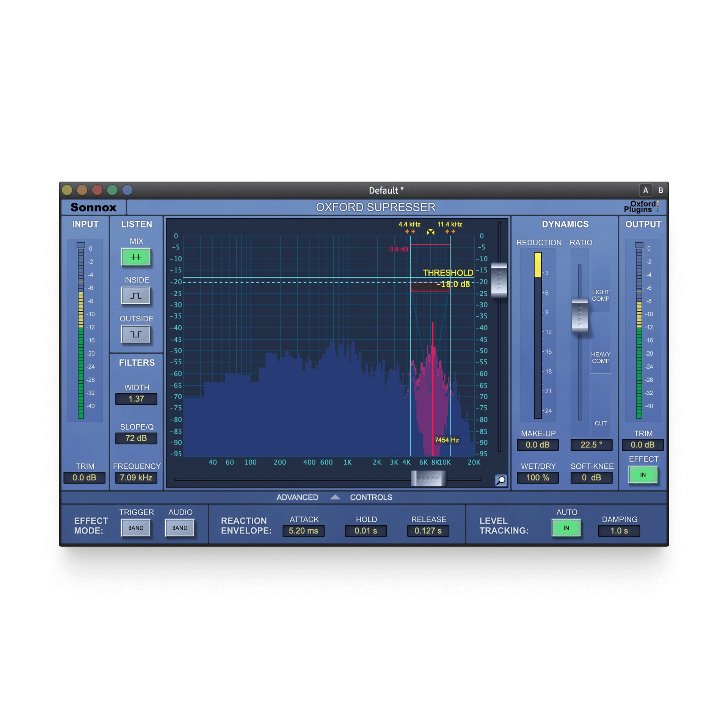The width and height of the screenshot is (728, 728).
Task: Toggle the AUTO level tracking IN button
Action: [x=566, y=528]
